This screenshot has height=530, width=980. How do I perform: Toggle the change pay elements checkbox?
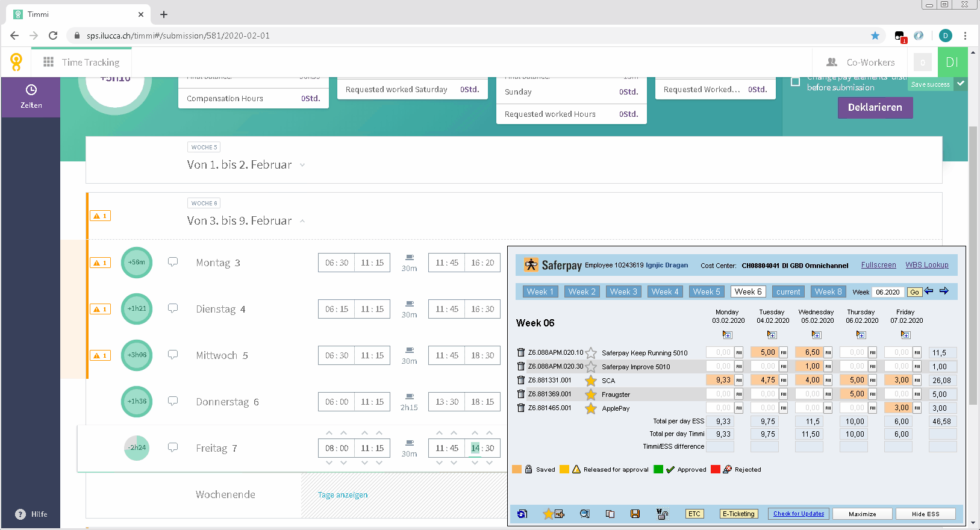click(795, 81)
